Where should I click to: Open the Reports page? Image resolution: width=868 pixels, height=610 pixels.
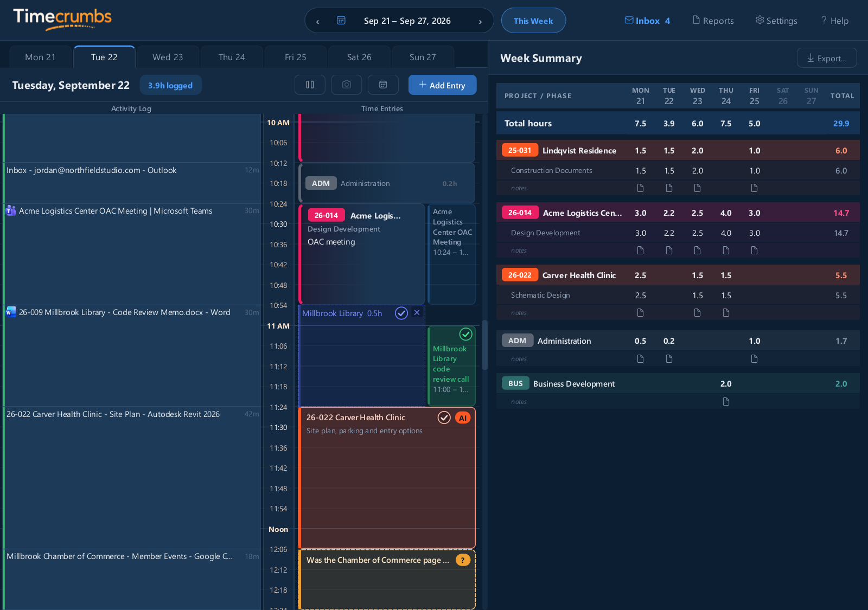[713, 21]
